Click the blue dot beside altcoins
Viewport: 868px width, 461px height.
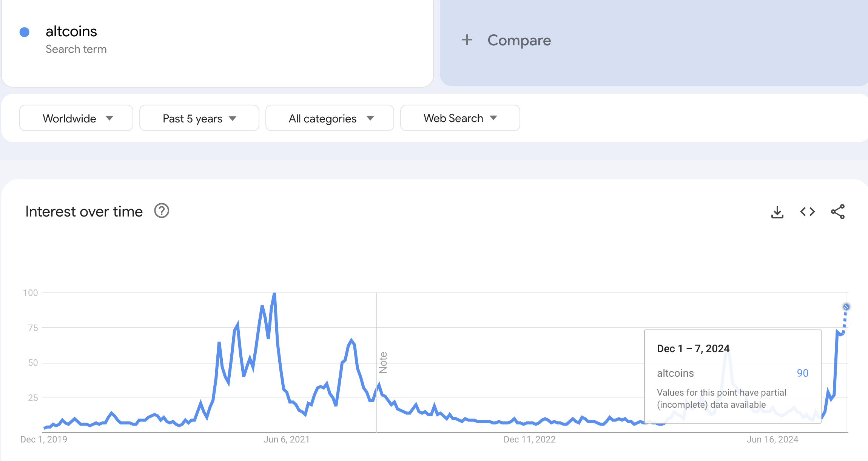25,32
